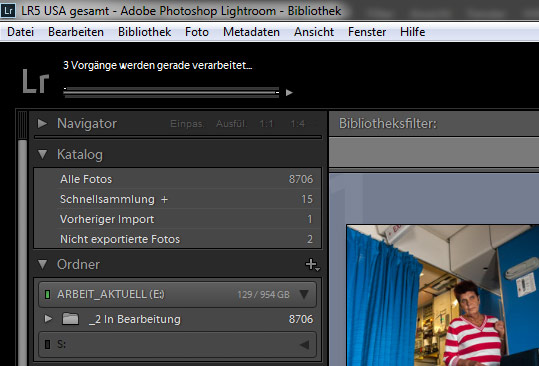Set Navigator zoom to 1:4

tap(297, 124)
